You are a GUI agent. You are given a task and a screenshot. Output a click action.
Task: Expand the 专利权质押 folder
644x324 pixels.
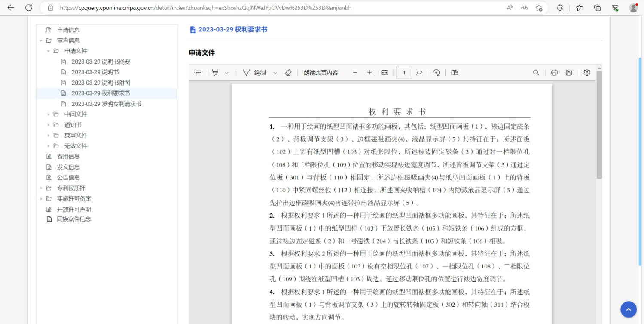pyautogui.click(x=41, y=188)
